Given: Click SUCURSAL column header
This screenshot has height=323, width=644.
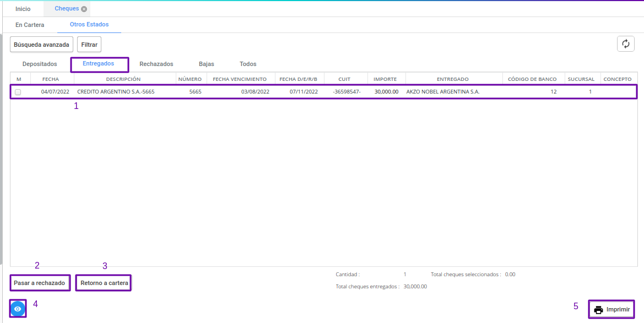Looking at the screenshot, I should tap(581, 79).
